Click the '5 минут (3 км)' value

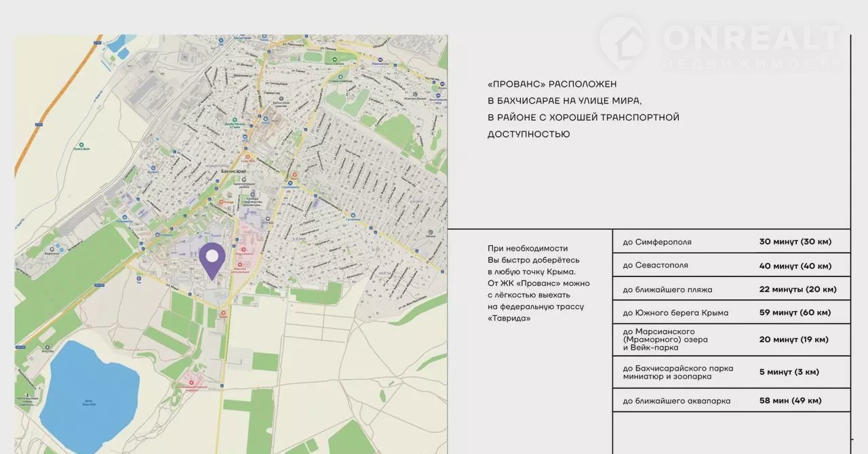789,371
